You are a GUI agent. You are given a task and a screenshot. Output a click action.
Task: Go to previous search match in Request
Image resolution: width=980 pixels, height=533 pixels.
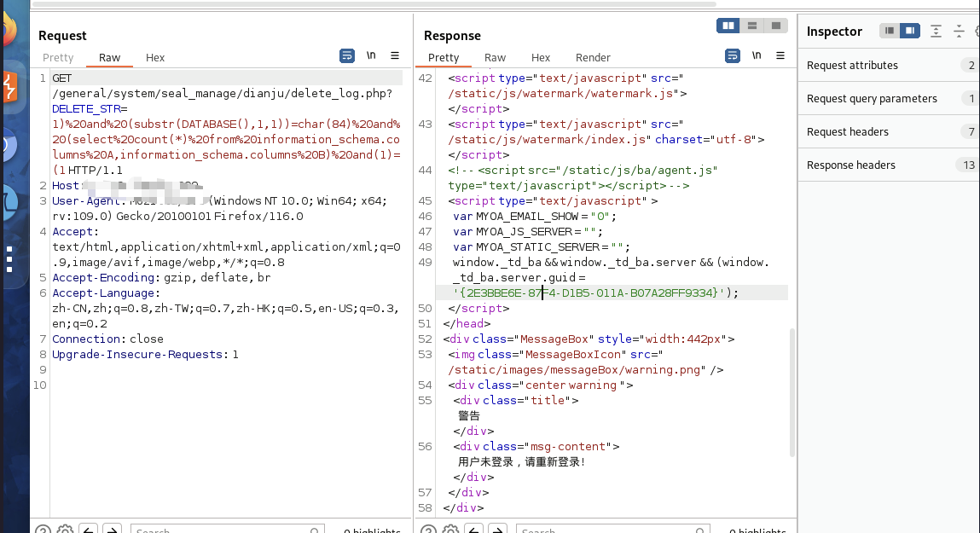pos(88,530)
